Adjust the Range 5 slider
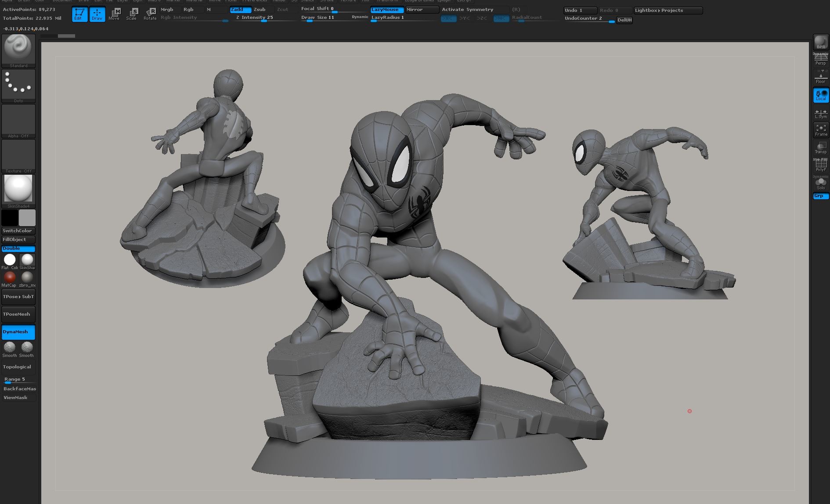 (19, 380)
